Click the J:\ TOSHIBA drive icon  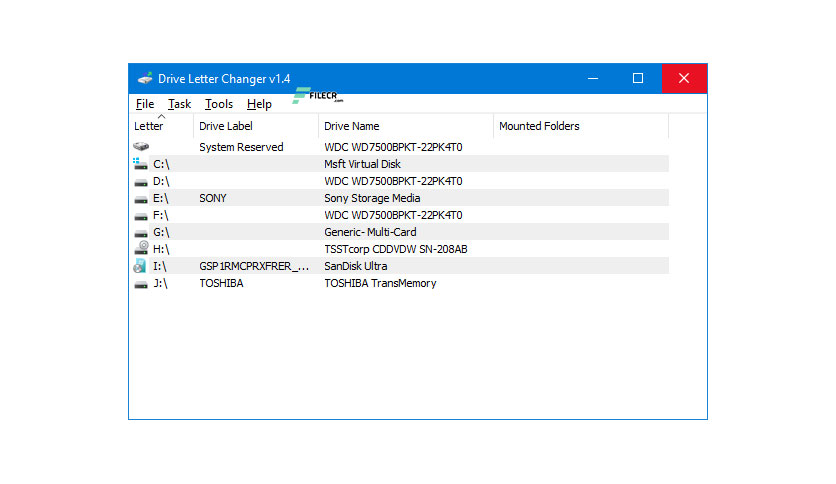(x=141, y=285)
